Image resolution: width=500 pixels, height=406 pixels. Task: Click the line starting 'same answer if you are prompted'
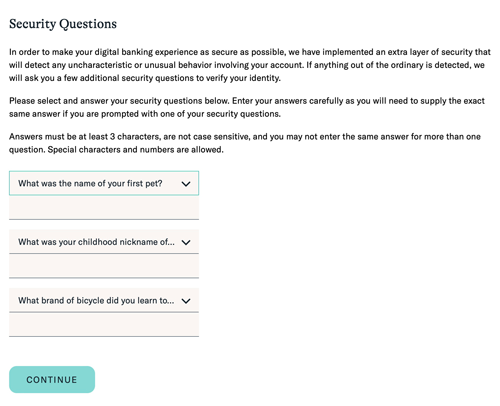145,114
